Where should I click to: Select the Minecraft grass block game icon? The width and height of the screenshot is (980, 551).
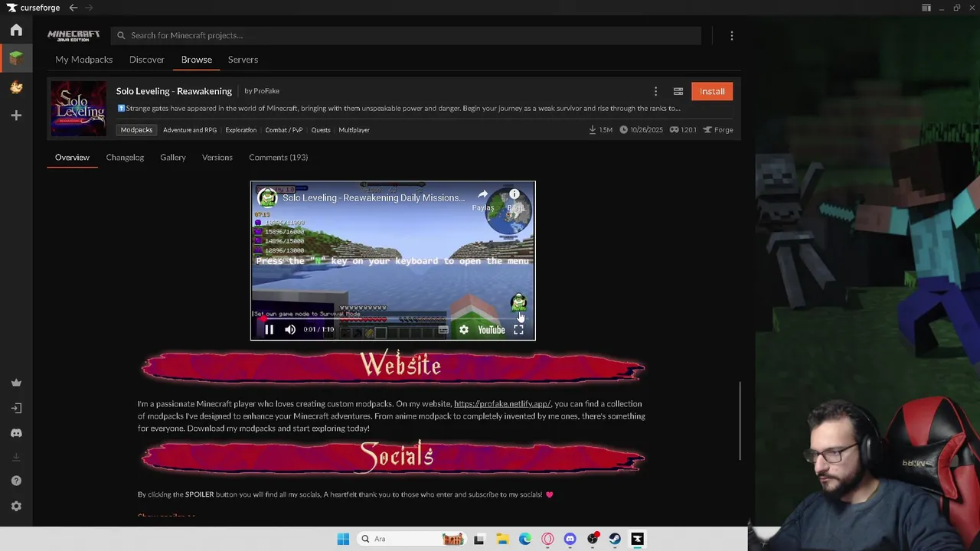[x=16, y=58]
